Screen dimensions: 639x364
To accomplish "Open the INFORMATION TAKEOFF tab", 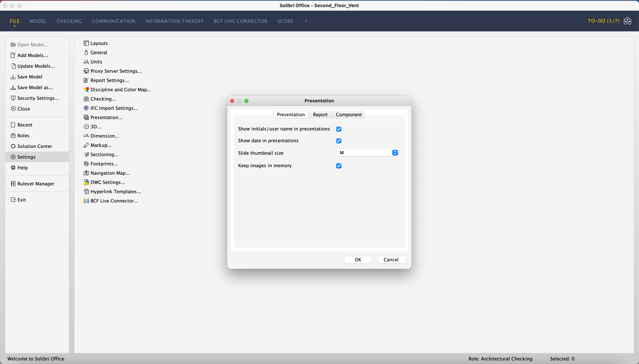I will (175, 21).
